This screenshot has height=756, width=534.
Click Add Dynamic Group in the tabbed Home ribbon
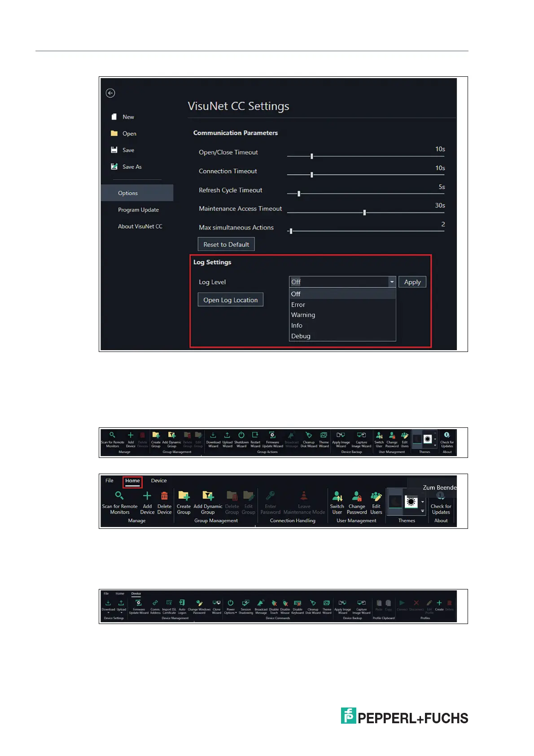pos(208,503)
